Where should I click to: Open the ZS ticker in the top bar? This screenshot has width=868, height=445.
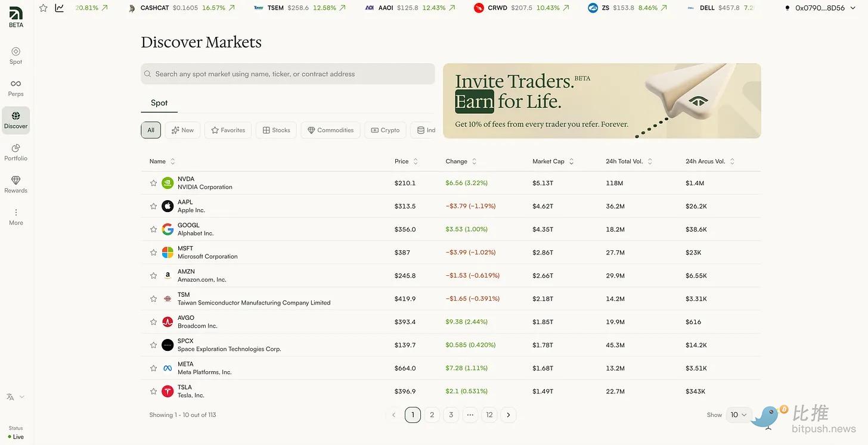[628, 8]
